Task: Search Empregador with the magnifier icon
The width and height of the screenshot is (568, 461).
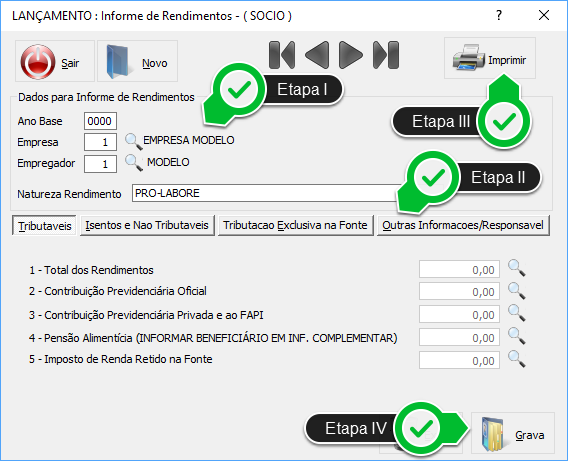Action: (133, 162)
